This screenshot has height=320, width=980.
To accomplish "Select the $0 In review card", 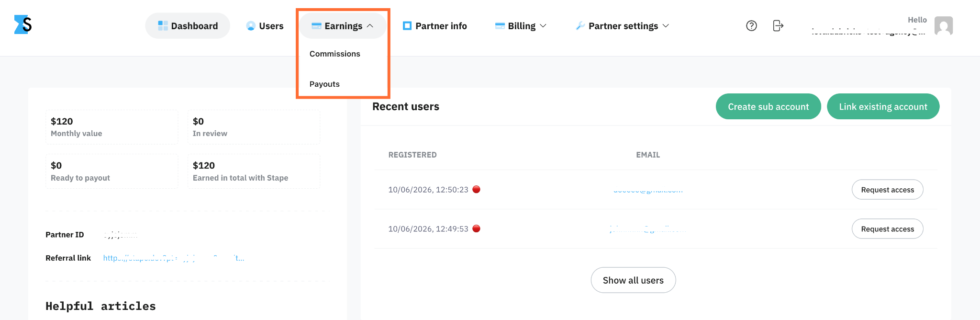I will tap(254, 127).
